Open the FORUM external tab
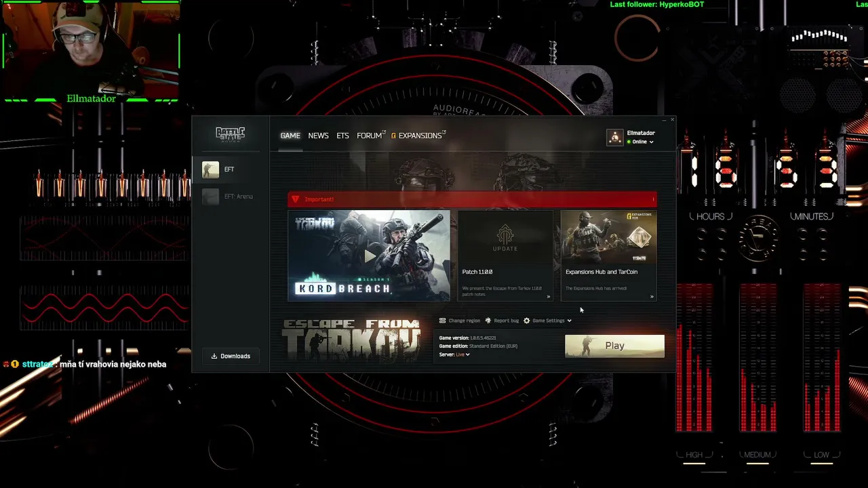This screenshot has width=868, height=488. pos(371,136)
